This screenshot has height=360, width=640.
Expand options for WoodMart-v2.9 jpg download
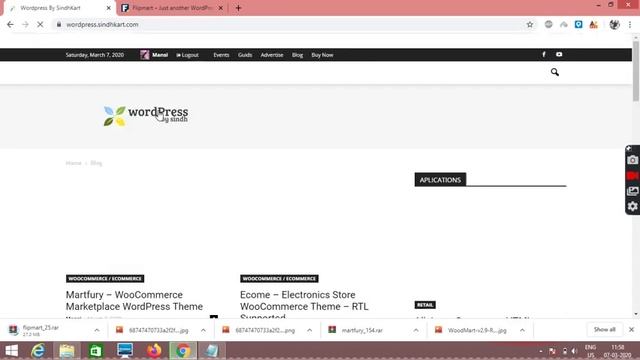pyautogui.click(x=522, y=330)
